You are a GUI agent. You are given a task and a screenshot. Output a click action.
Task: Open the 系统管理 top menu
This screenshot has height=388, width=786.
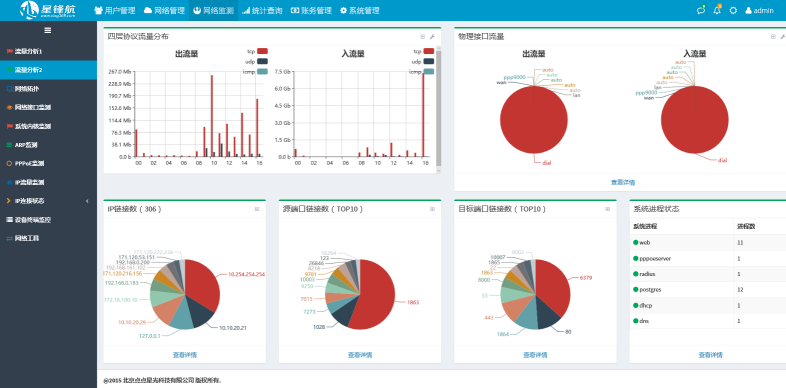click(359, 11)
